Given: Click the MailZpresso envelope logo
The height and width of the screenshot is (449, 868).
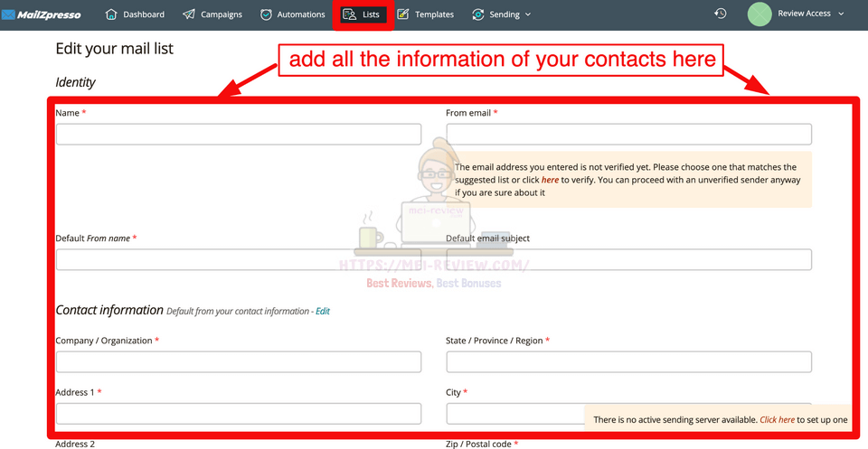Looking at the screenshot, I should point(8,14).
